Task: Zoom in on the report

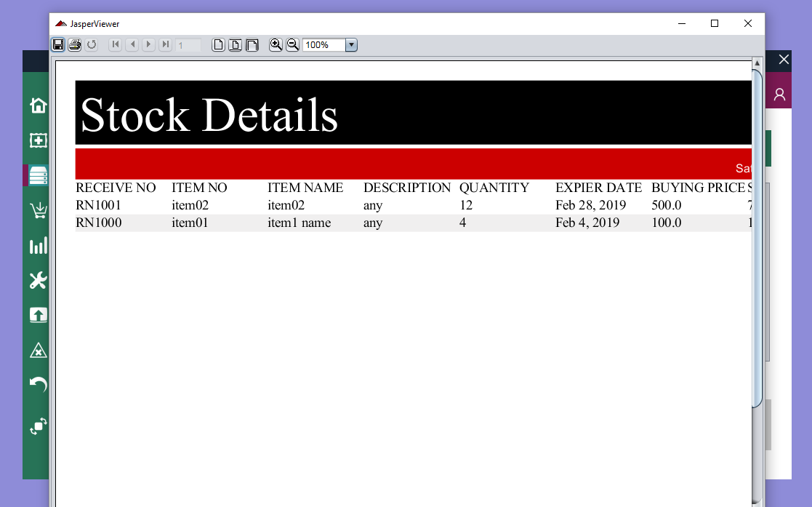Action: point(276,44)
